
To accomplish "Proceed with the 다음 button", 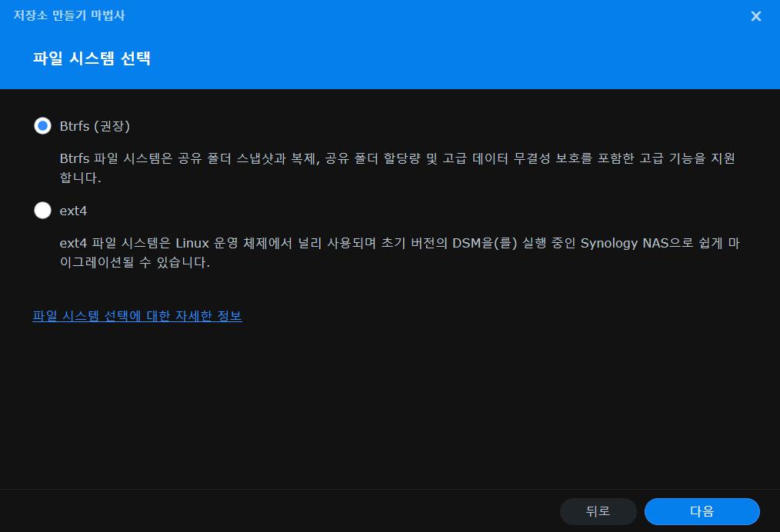I will pyautogui.click(x=702, y=511).
